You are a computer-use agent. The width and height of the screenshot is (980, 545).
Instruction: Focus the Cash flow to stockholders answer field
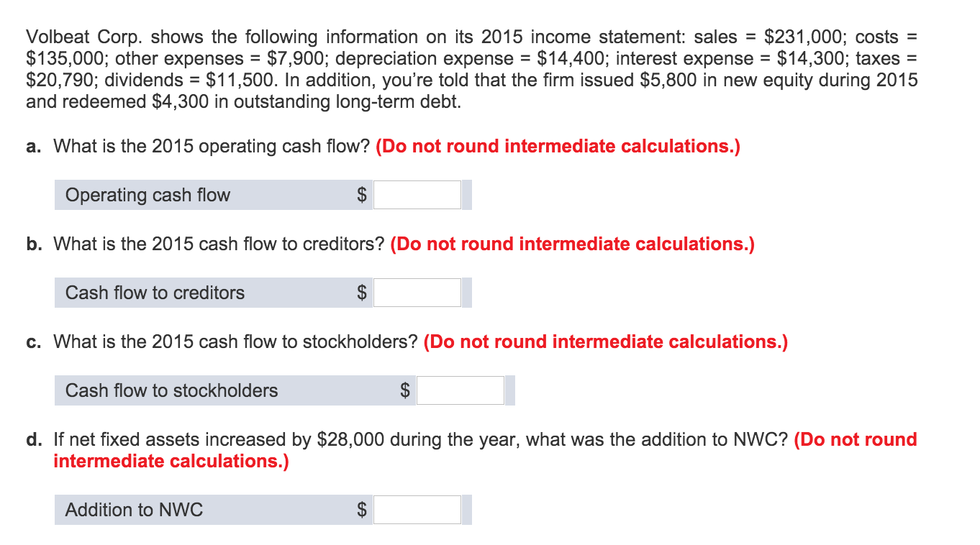tap(460, 390)
